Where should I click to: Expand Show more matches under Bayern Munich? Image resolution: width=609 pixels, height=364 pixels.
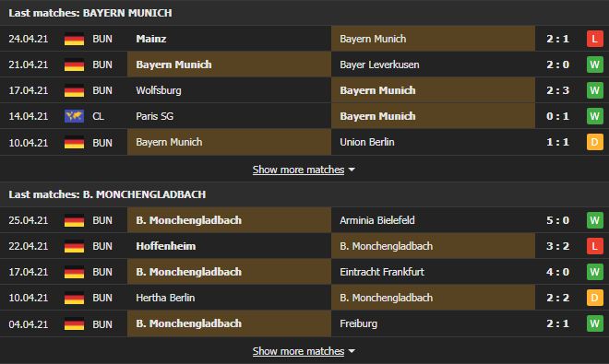pos(298,170)
